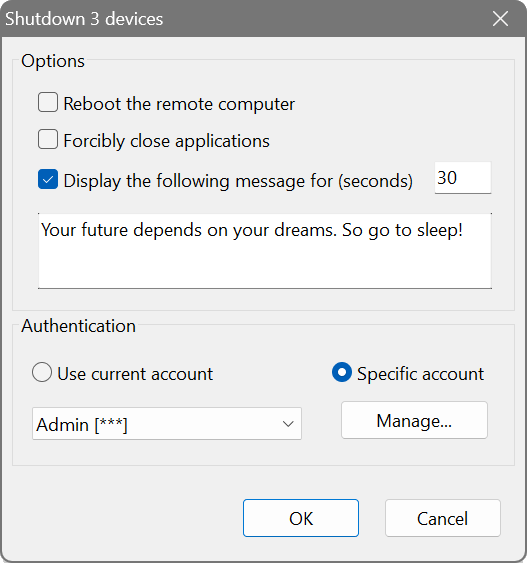Open the Admin [***] account dropdown
527x563 pixels.
[167, 424]
